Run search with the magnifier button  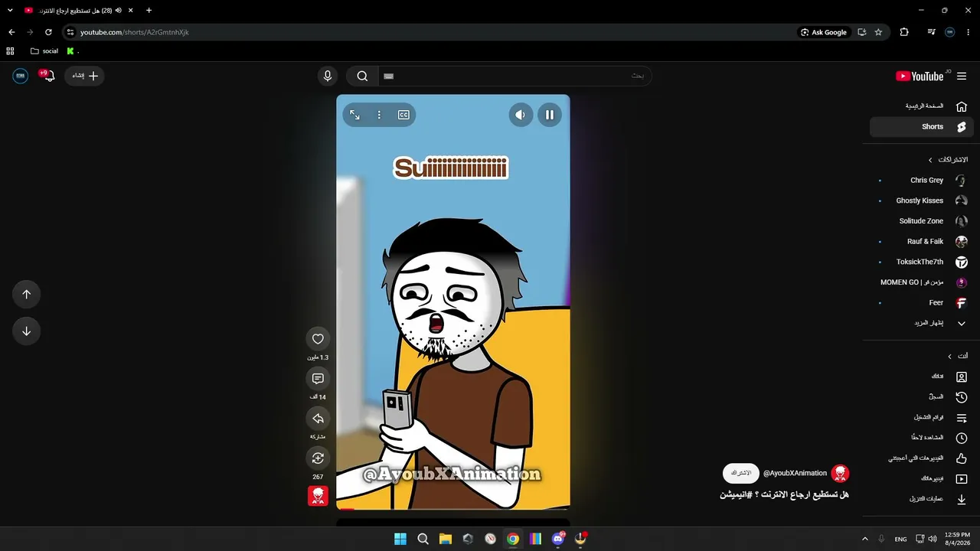362,76
